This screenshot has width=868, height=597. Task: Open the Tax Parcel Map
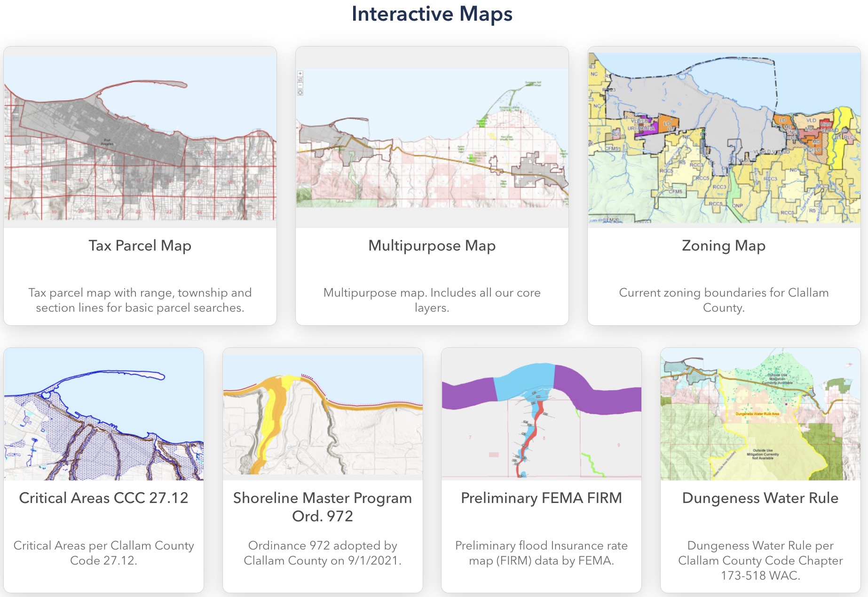click(x=139, y=245)
